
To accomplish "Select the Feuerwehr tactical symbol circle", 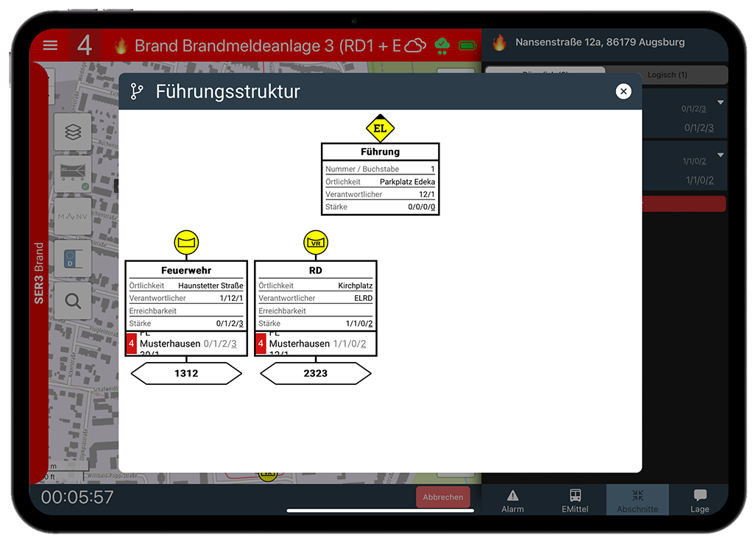I will click(x=186, y=242).
